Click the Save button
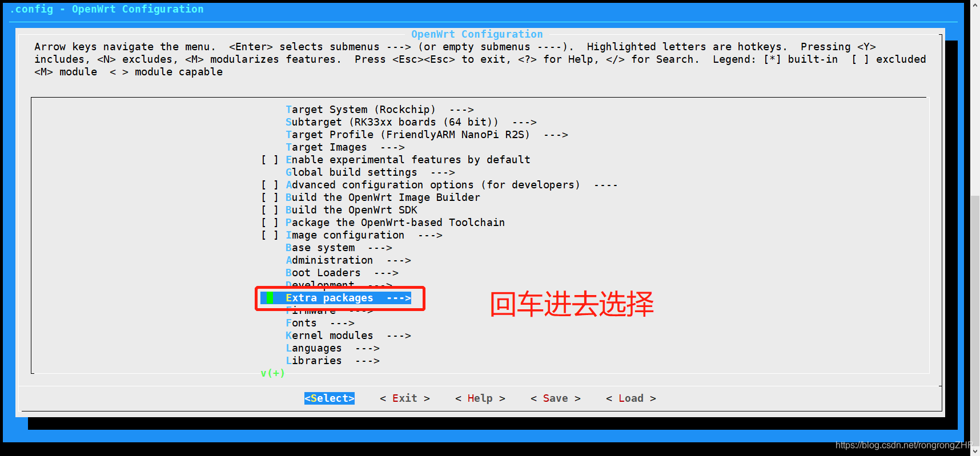Screen dimensions: 980x456 (556, 398)
